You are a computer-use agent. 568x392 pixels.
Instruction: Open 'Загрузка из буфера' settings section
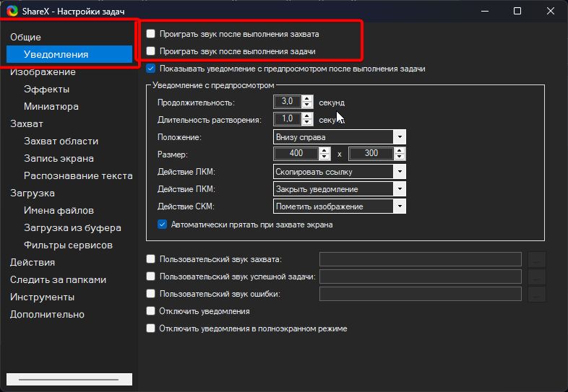point(72,227)
